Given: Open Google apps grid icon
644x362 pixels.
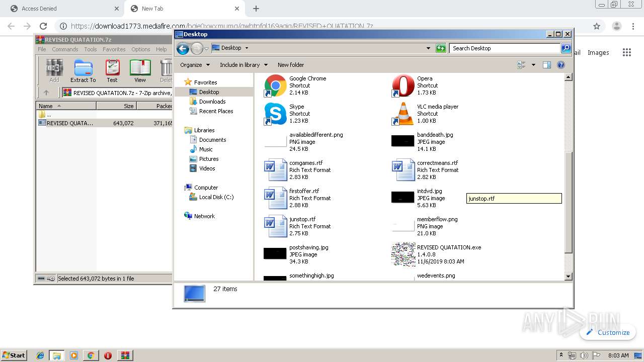Looking at the screenshot, I should [x=626, y=52].
